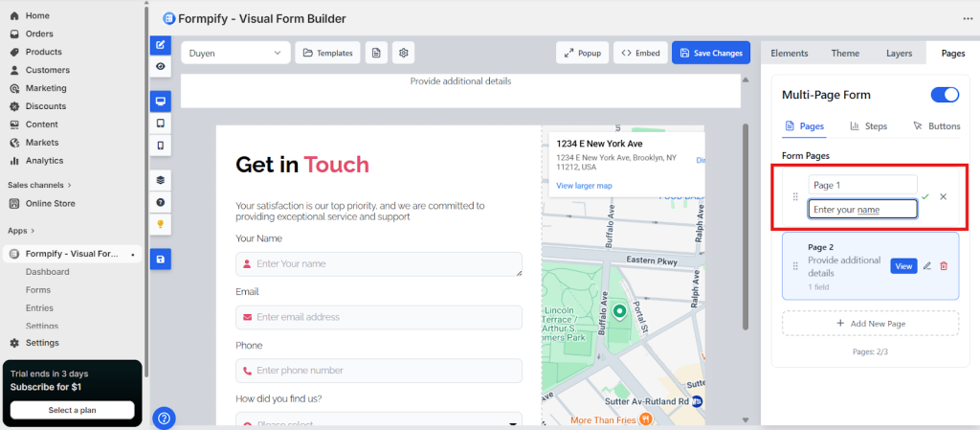The width and height of the screenshot is (980, 430).
Task: Click the Enter email address field
Action: pos(379,317)
